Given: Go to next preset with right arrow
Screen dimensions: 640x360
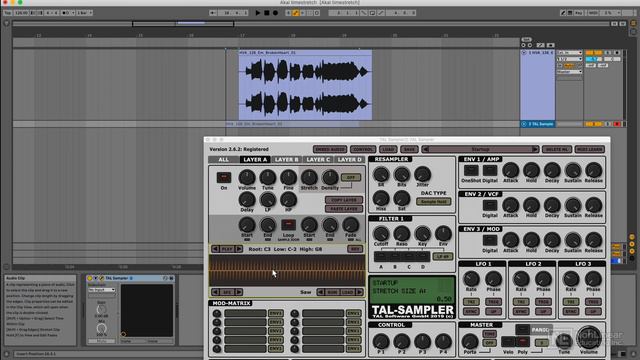Looking at the screenshot, I should pos(535,149).
